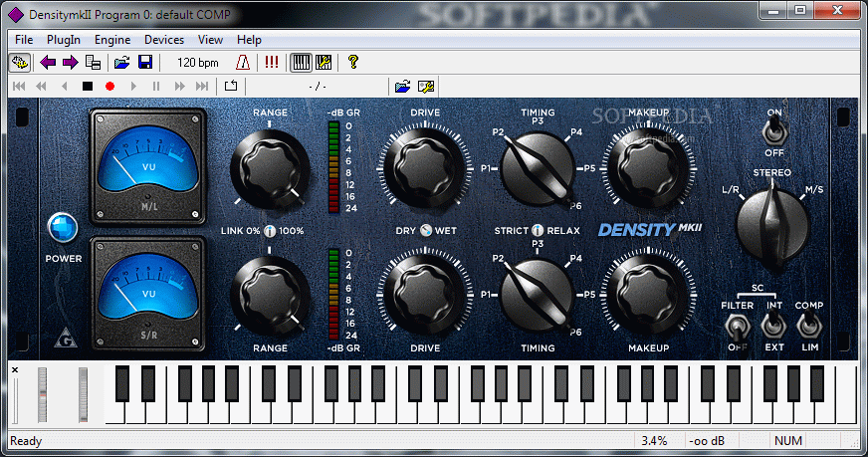Open the File menu
The height and width of the screenshot is (457, 868).
24,40
